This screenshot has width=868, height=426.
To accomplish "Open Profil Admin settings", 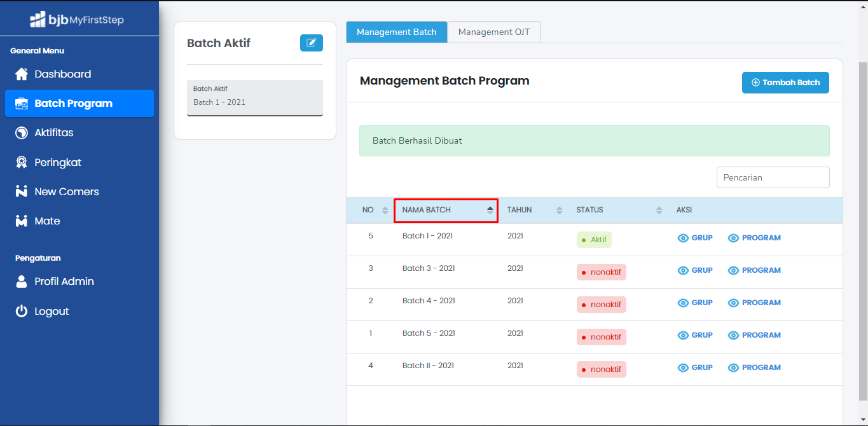I will [64, 282].
